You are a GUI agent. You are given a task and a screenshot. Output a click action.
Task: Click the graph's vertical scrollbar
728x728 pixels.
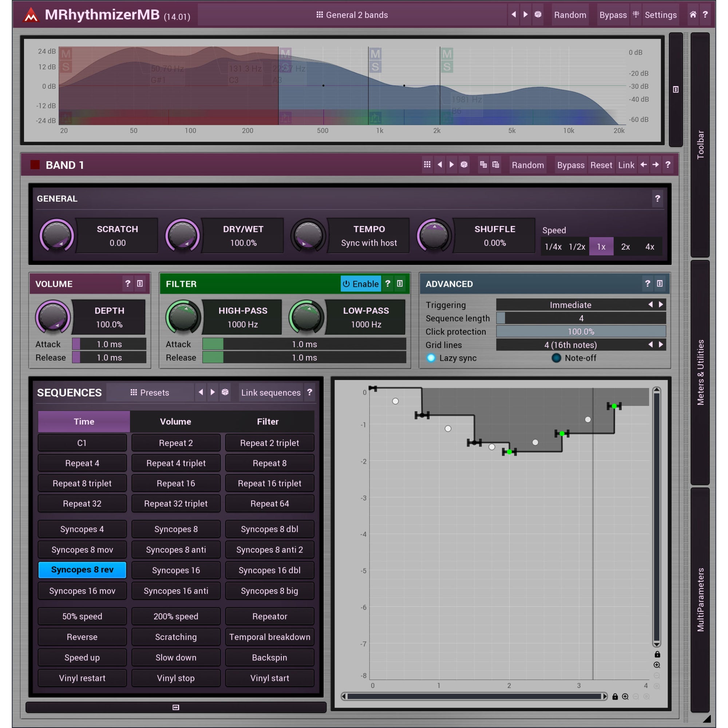click(x=656, y=517)
